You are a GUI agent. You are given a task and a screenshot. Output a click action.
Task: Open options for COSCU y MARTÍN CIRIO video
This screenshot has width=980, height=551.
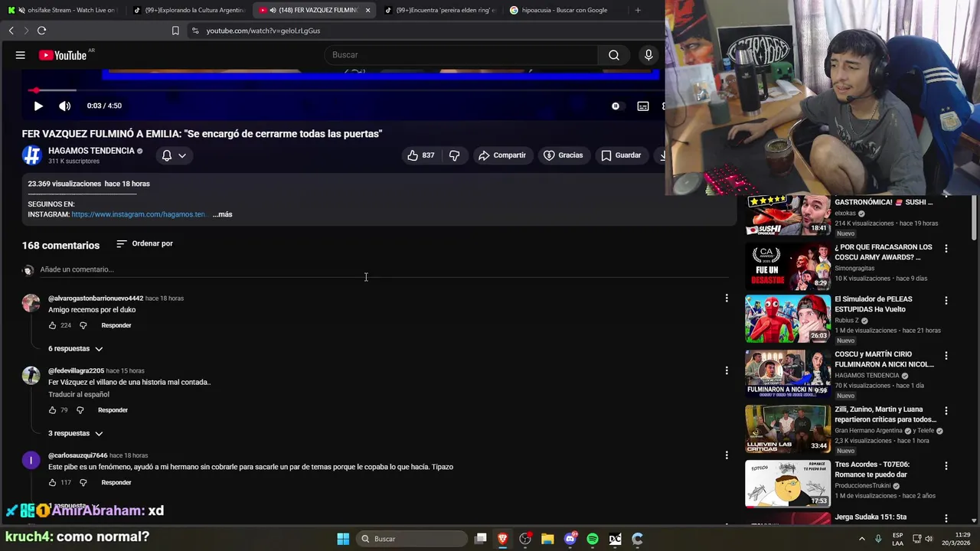click(946, 356)
